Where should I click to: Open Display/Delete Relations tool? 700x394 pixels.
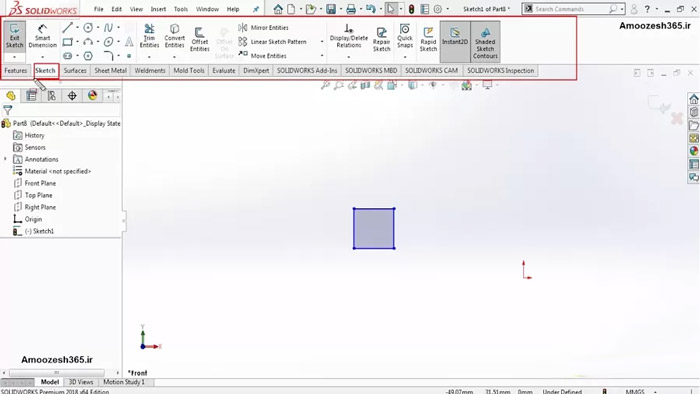[x=349, y=36]
